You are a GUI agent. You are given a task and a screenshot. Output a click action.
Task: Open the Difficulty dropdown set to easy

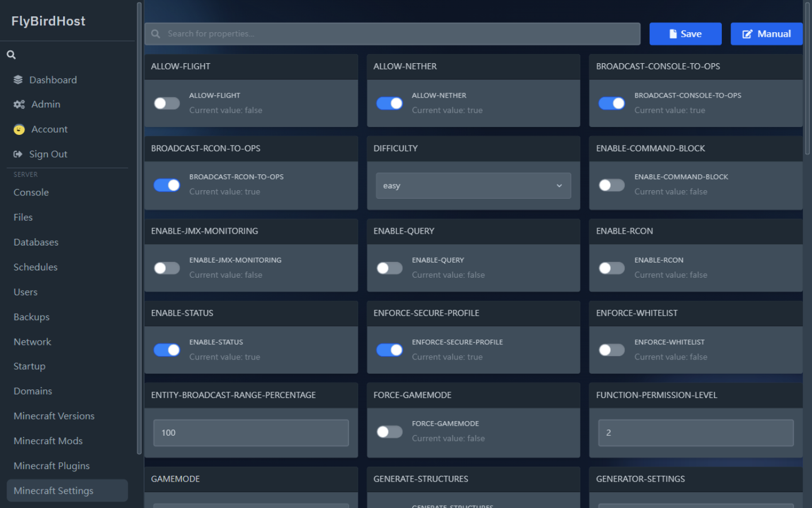pyautogui.click(x=473, y=186)
